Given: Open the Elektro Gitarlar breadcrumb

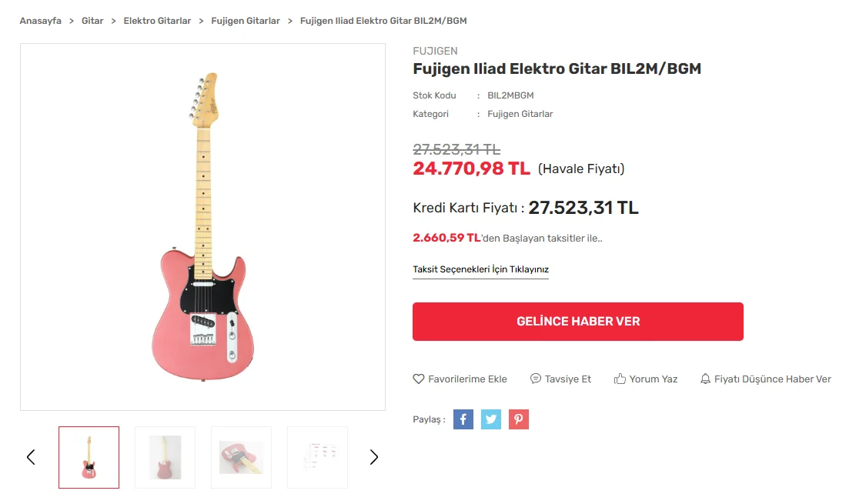Looking at the screenshot, I should pyautogui.click(x=157, y=21).
